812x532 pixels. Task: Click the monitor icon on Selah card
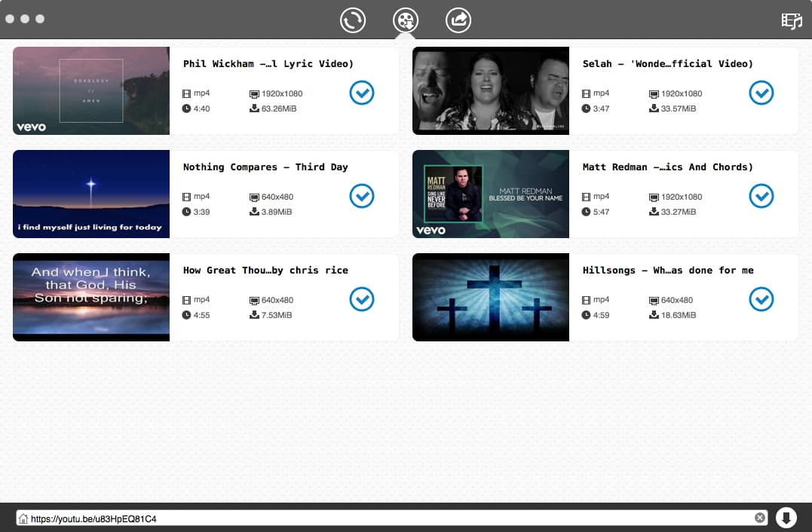tap(654, 94)
